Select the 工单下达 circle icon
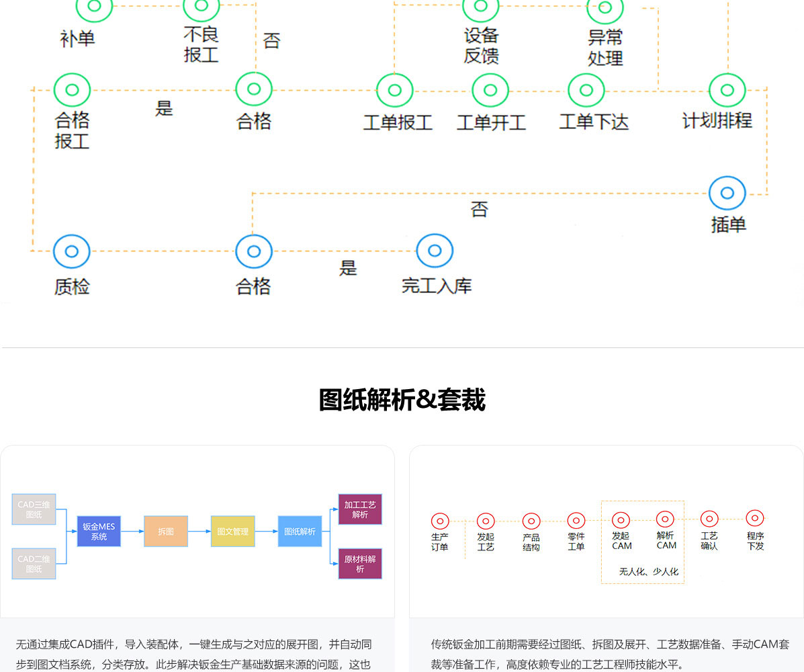804x672 pixels. click(586, 90)
